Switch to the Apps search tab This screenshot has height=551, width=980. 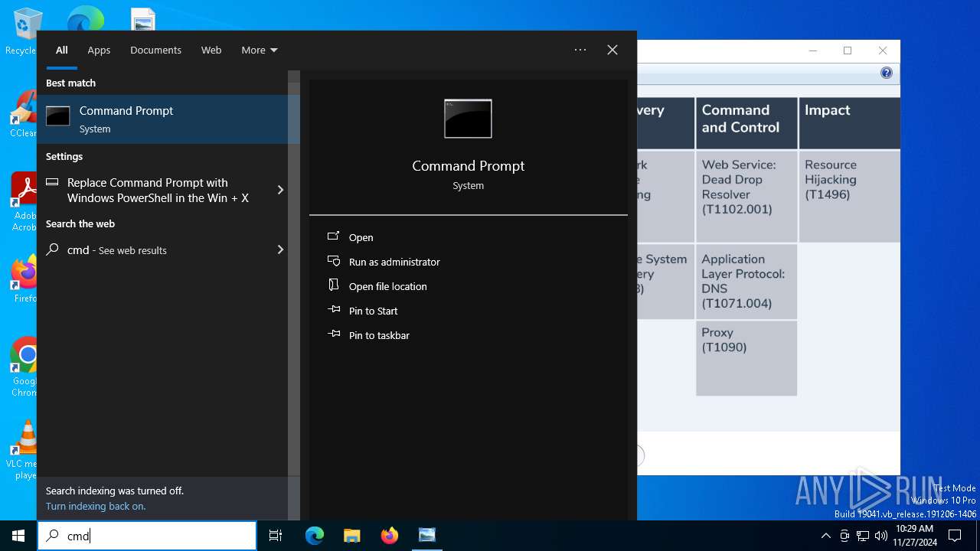point(99,50)
